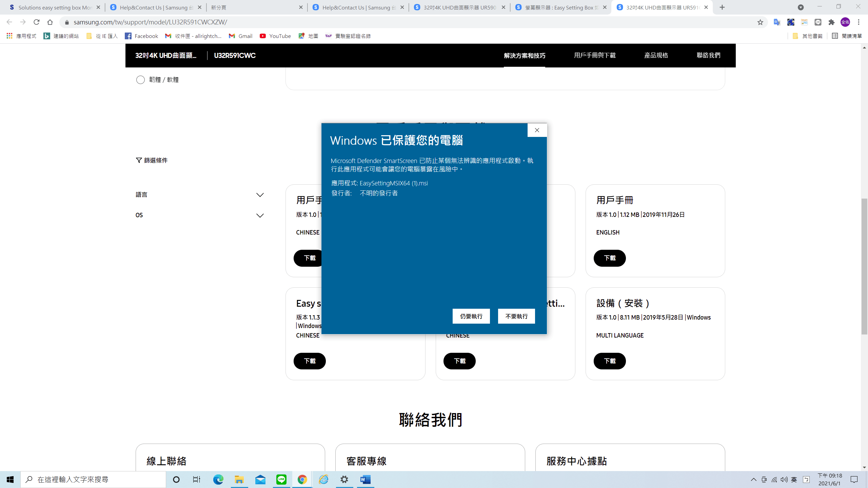Select 解決方案和技巧 navigation item
Viewport: 868px width, 488px height.
tap(525, 56)
